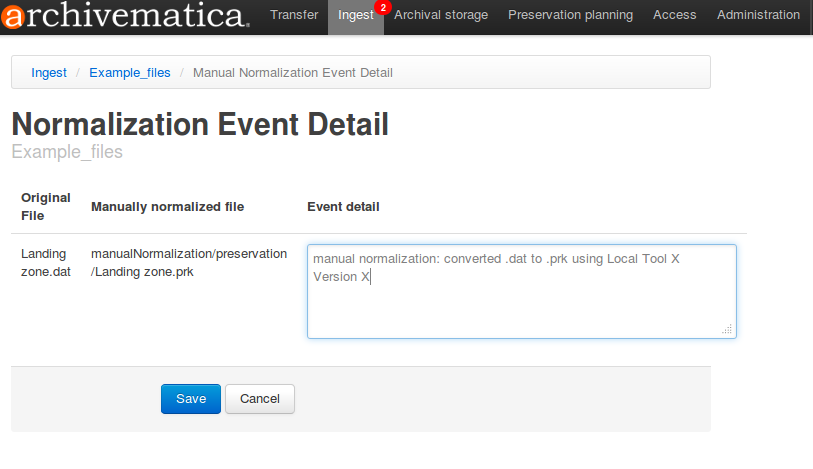Click the Archivematica logo
Screen dimensions: 813x469
(x=125, y=16)
